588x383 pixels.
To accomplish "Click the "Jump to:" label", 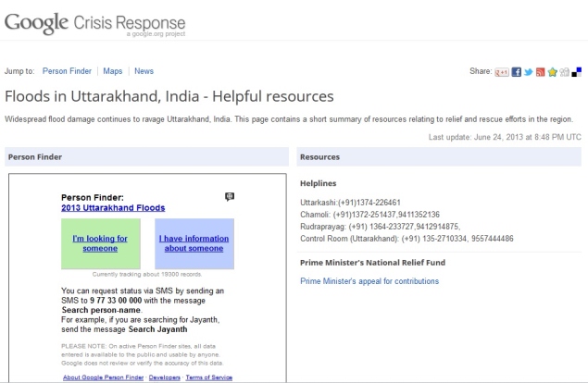I will [x=19, y=71].
